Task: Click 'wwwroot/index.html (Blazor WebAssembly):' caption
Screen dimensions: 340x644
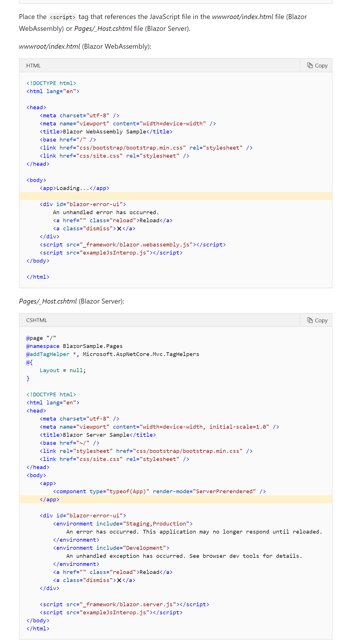Action: [85, 46]
